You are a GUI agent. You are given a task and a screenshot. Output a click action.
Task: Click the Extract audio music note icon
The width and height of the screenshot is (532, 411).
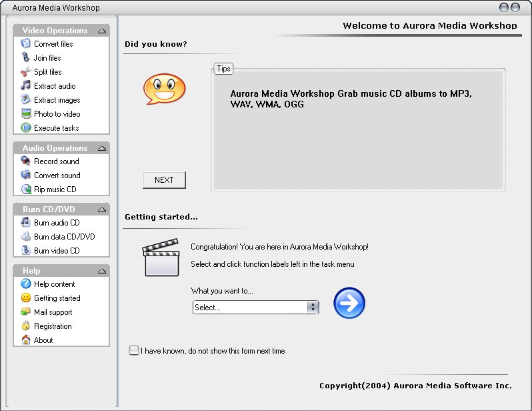pyautogui.click(x=25, y=85)
